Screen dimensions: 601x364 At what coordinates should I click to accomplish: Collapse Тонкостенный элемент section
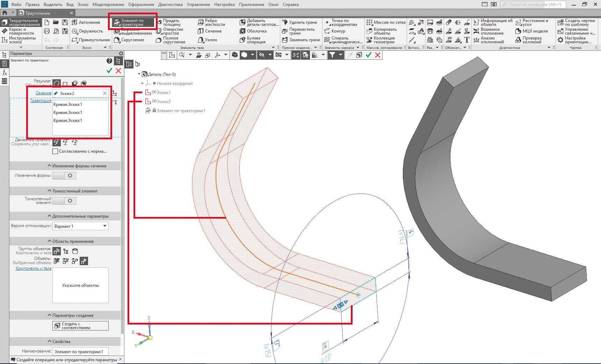tap(65, 191)
